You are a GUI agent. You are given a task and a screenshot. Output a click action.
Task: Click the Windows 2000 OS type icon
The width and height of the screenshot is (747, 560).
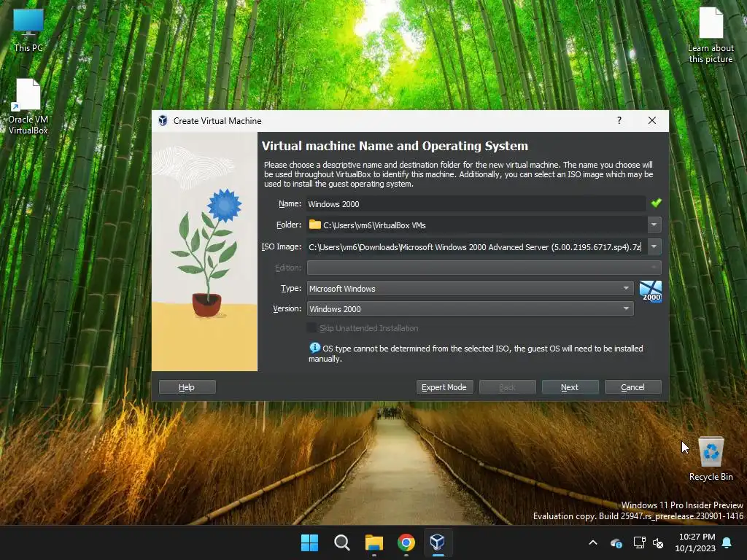(650, 291)
